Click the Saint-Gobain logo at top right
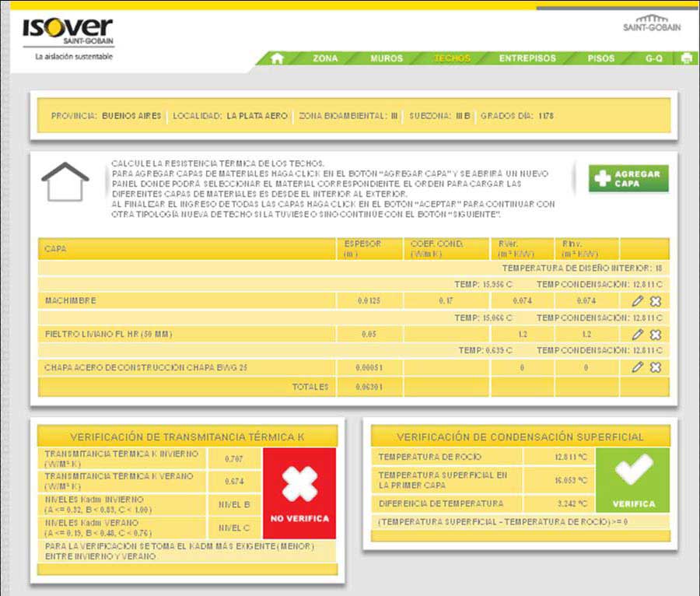This screenshot has width=700, height=596. pyautogui.click(x=652, y=23)
